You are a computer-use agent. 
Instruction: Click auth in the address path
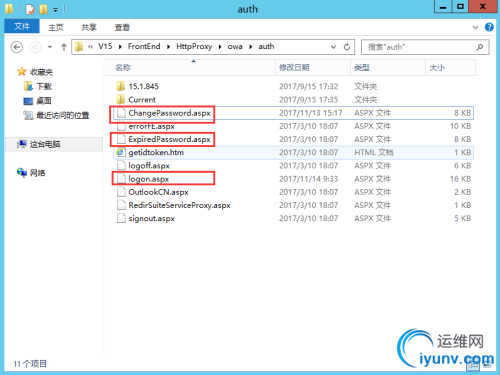point(266,46)
